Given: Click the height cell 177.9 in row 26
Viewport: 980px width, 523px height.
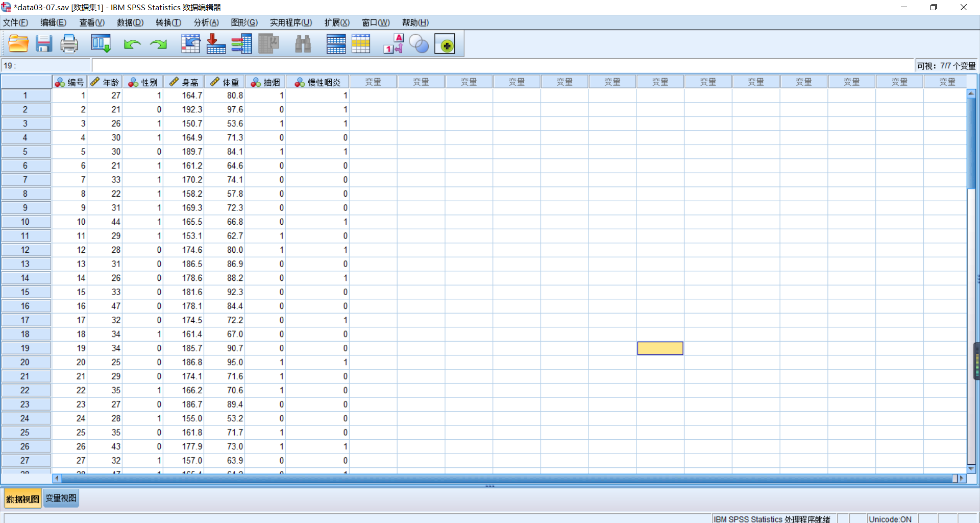Looking at the screenshot, I should [x=184, y=446].
